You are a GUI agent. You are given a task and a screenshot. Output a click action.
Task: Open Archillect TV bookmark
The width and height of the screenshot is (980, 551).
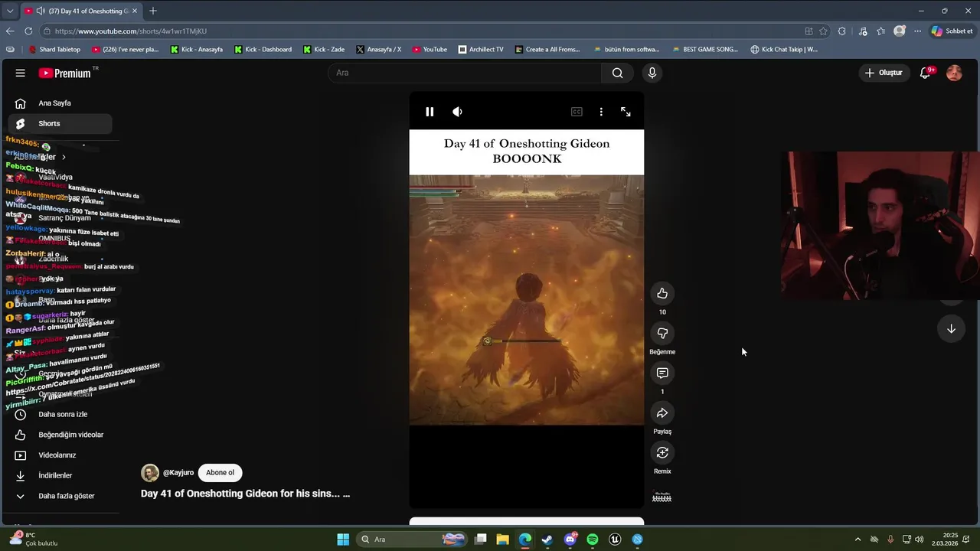(x=481, y=50)
